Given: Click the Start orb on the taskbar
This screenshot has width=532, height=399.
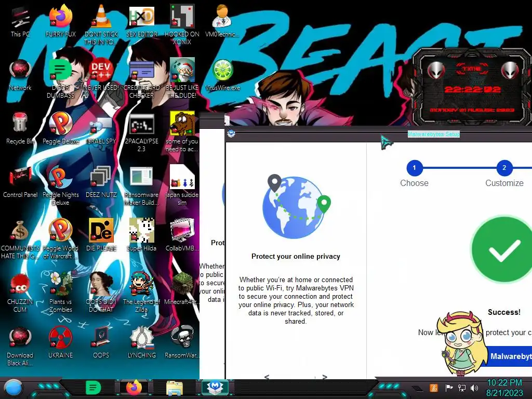Looking at the screenshot, I should pyautogui.click(x=14, y=388).
